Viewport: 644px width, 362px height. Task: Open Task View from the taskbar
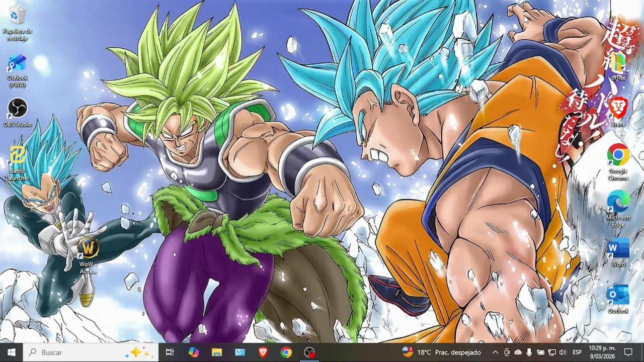[x=170, y=352]
